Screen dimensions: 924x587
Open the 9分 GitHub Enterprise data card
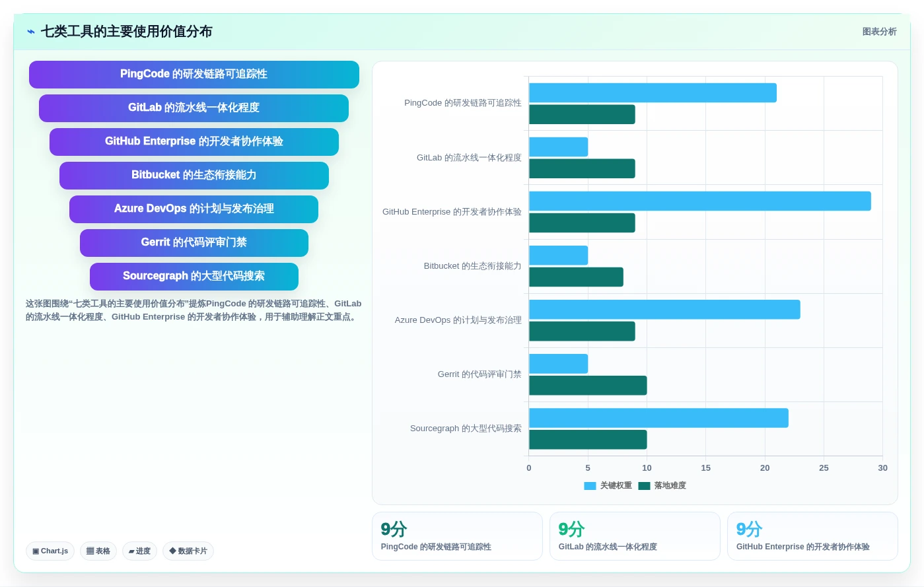(812, 536)
